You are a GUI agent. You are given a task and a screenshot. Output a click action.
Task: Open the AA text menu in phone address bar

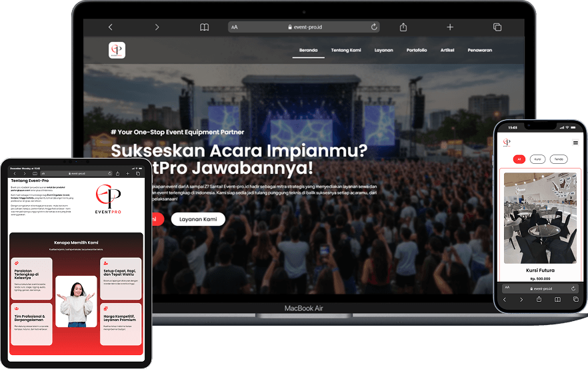coord(508,288)
